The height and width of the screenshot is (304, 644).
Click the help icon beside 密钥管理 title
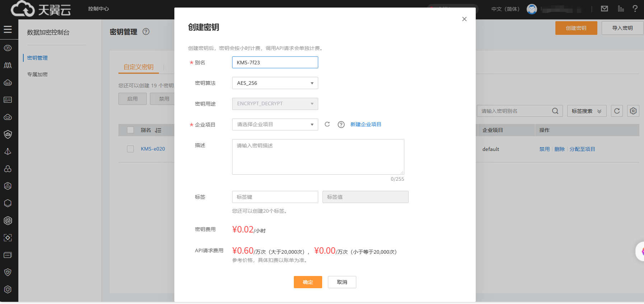pos(146,32)
